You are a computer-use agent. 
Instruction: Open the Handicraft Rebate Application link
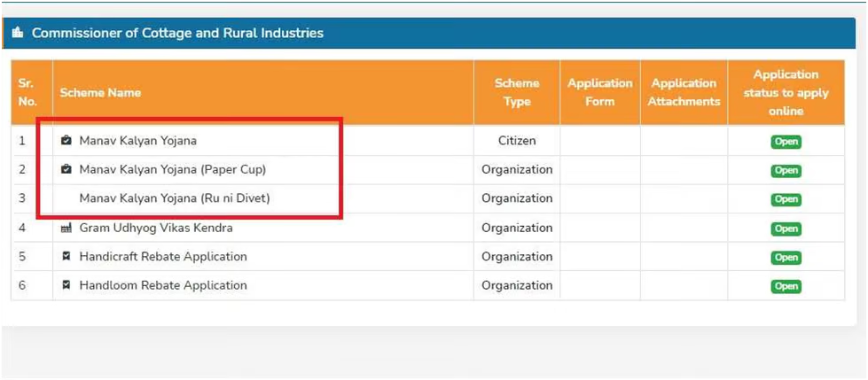(x=163, y=257)
